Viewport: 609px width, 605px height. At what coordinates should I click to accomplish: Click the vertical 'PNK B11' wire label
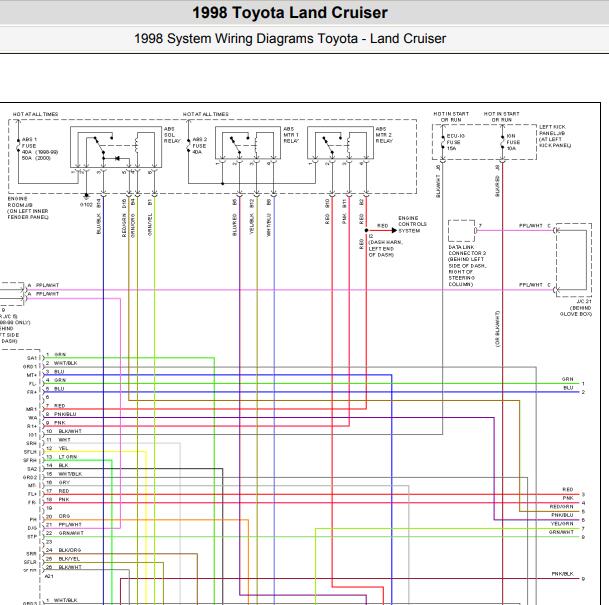pos(344,212)
